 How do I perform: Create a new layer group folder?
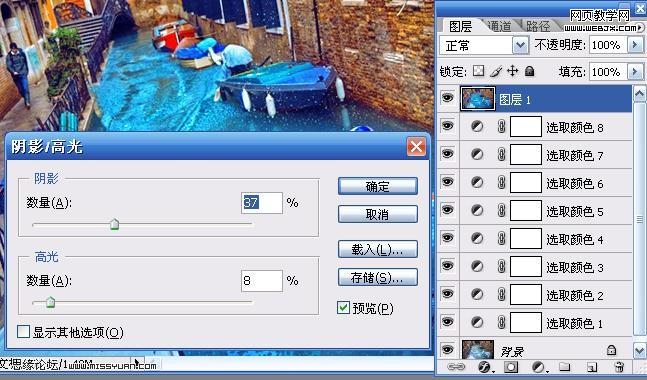coord(564,366)
